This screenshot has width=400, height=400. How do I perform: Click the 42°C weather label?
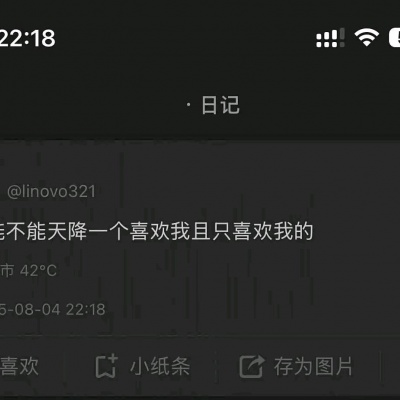click(38, 270)
